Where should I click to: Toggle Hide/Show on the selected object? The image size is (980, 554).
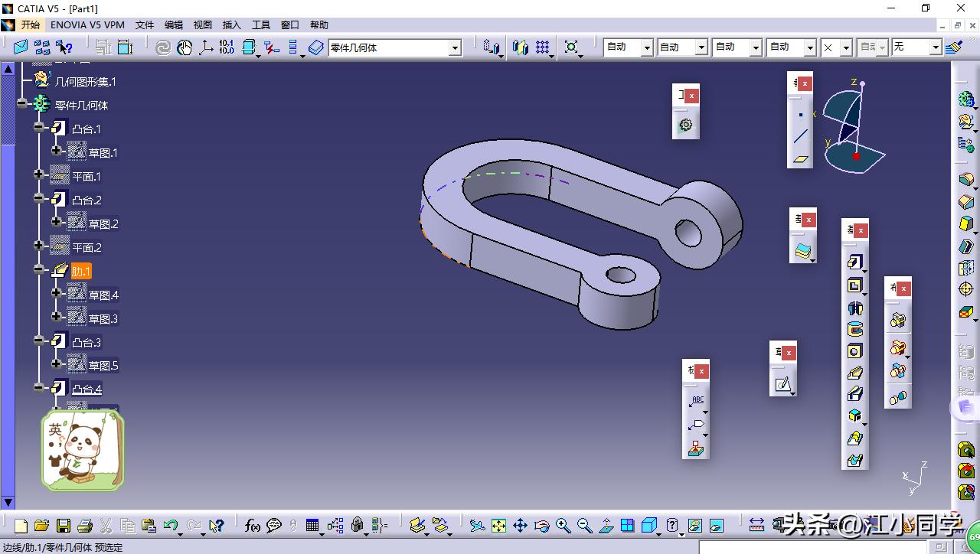click(x=695, y=526)
